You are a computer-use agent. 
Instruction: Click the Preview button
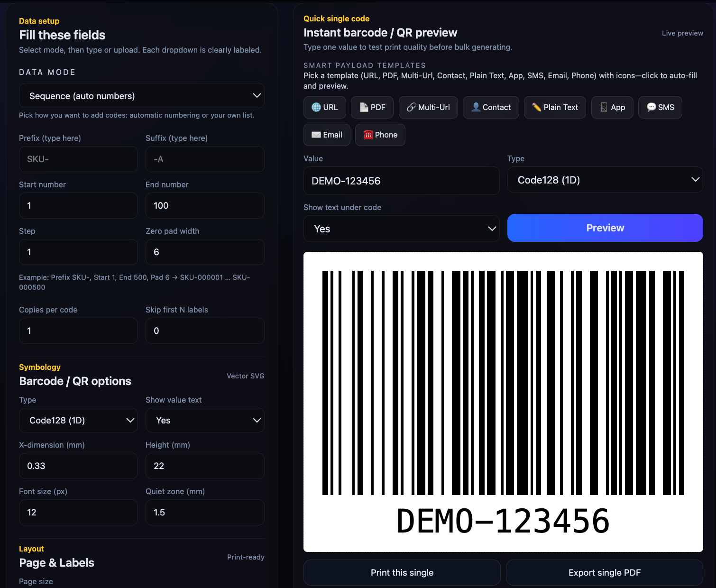tap(605, 228)
